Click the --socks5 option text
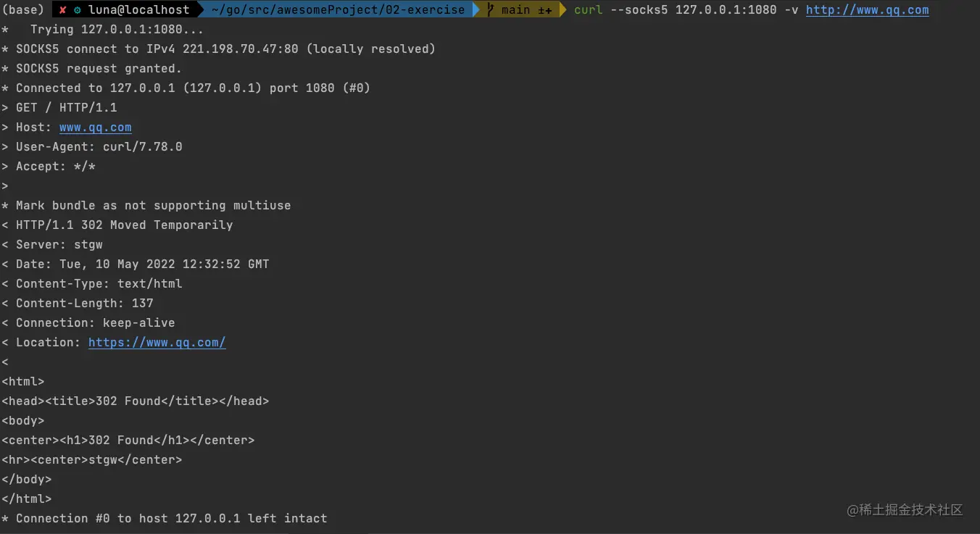This screenshot has height=534, width=980. pyautogui.click(x=639, y=10)
